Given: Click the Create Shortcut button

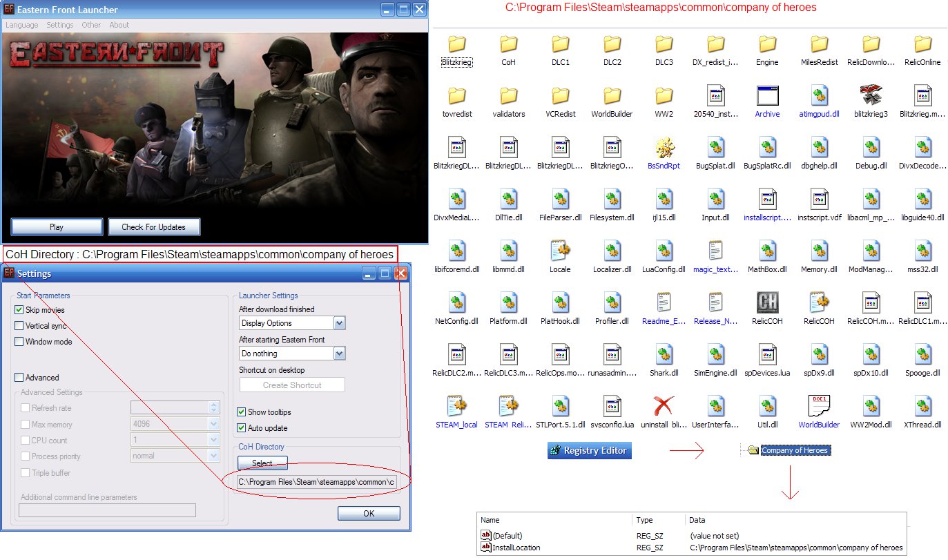Looking at the screenshot, I should [292, 385].
